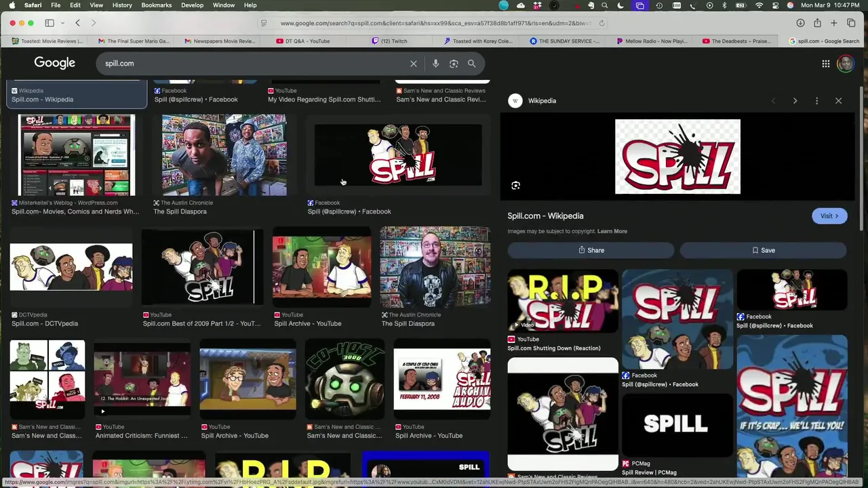The image size is (868, 488).
Task: Open The Spill Diaspora bearded man thumbnail
Action: 435,267
